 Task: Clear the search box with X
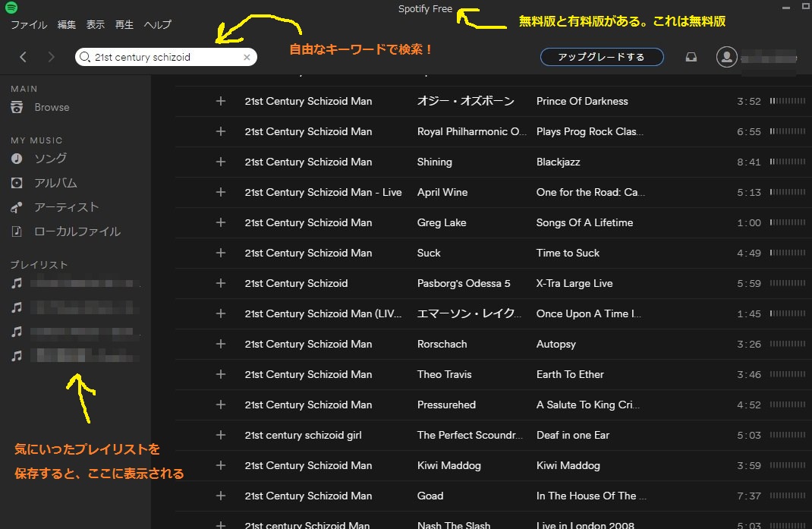(x=247, y=57)
